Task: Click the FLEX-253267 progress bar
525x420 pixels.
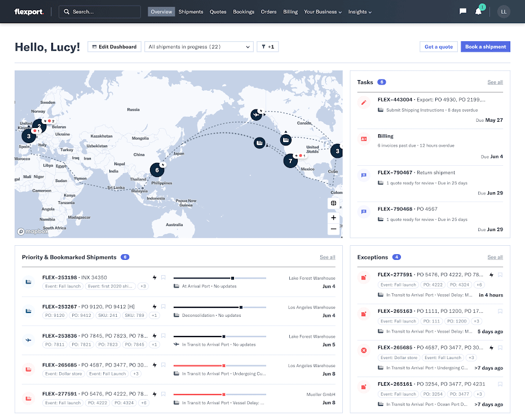Action: coord(220,307)
